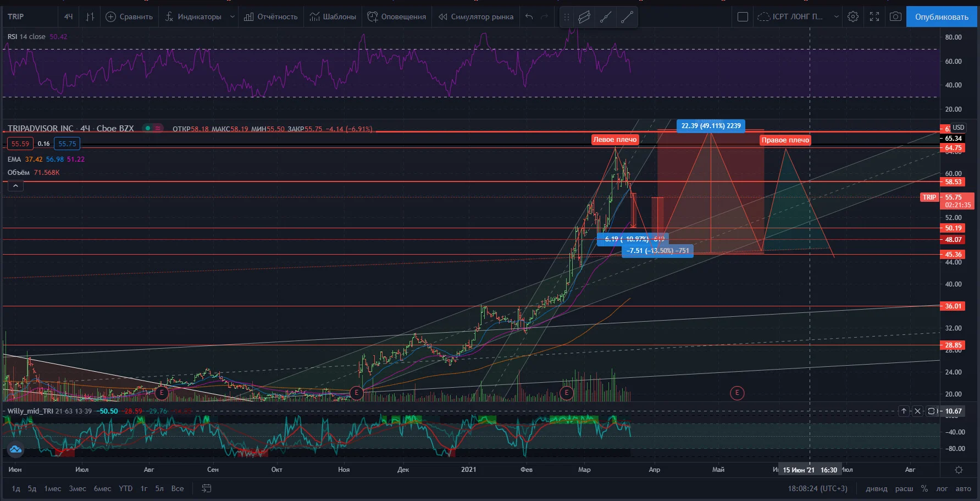This screenshot has width=980, height=501.
Task: Switch chart to fullscreen mode
Action: click(x=874, y=16)
